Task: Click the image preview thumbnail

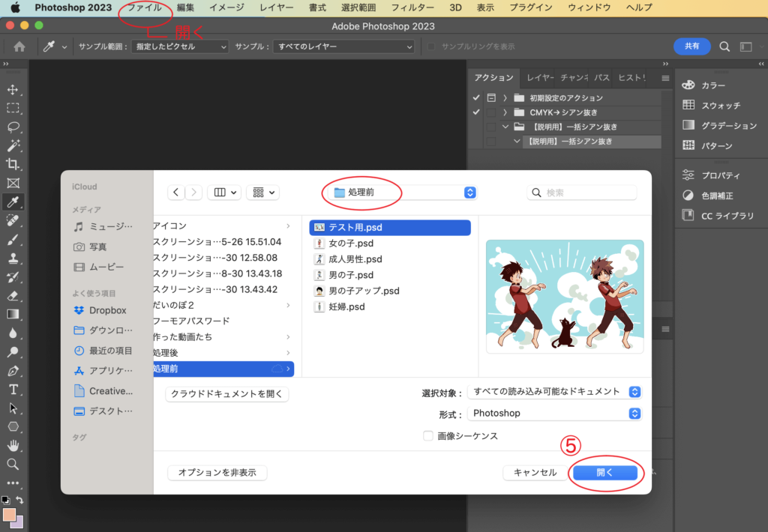Action: coord(565,297)
